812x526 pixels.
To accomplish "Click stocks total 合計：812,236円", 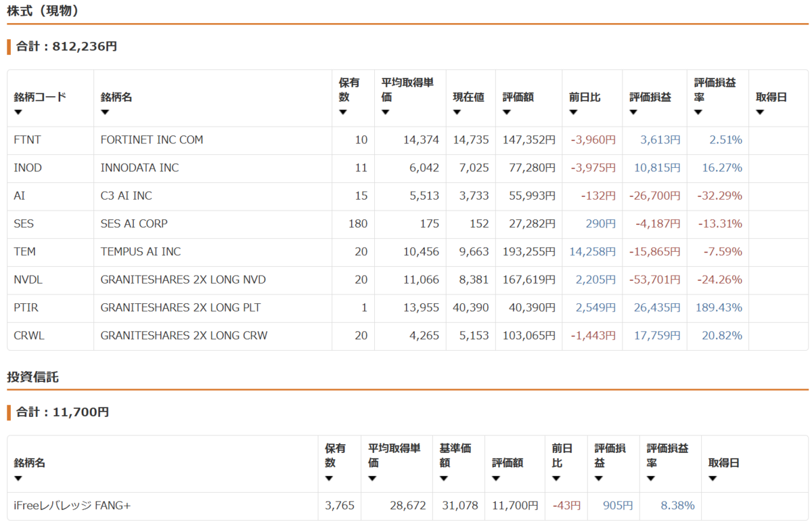I will (x=66, y=47).
